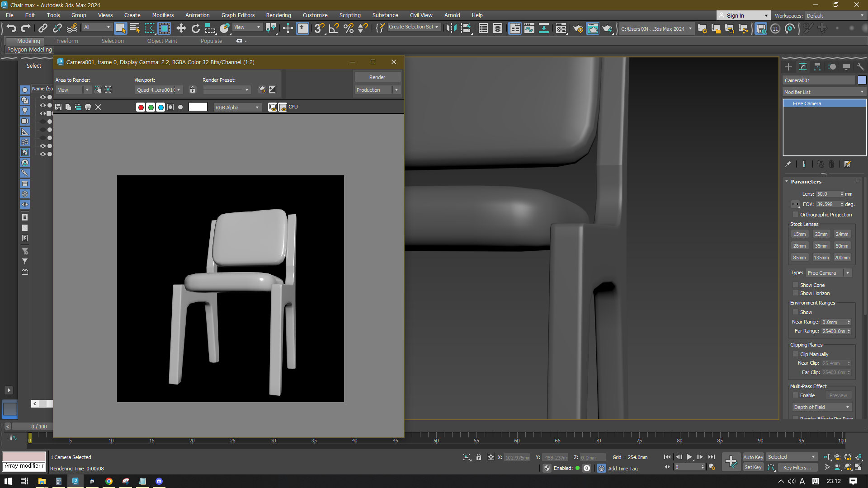The width and height of the screenshot is (868, 488).
Task: Open the Graph Editors menu
Action: tap(238, 15)
